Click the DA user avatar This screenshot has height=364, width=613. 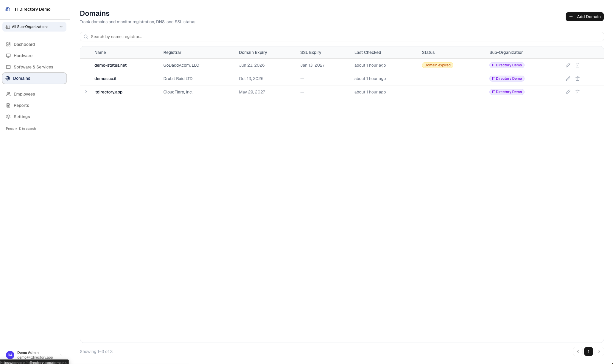point(10,355)
